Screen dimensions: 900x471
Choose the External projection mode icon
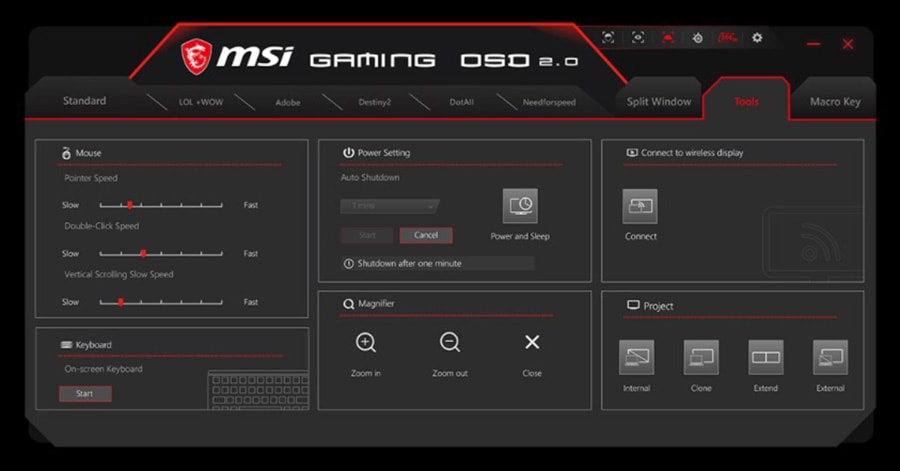point(831,357)
